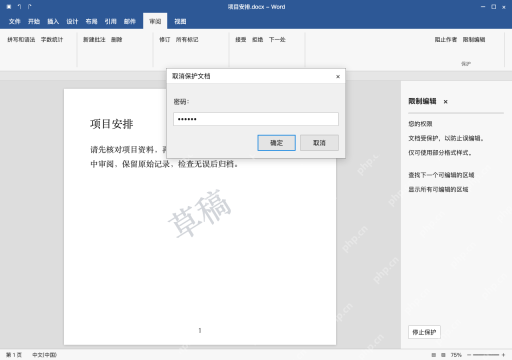Open the 设计 ribbon tab

tap(72, 22)
